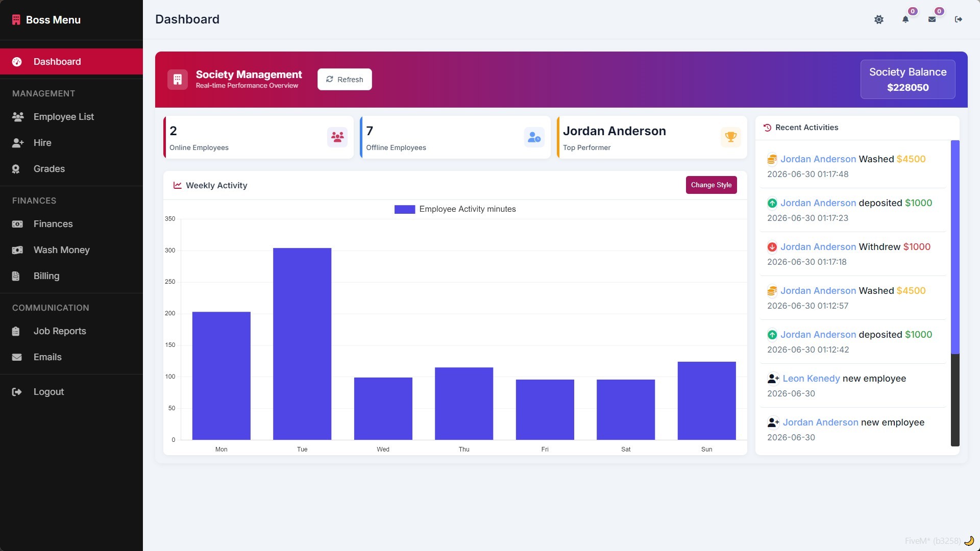Click the Society Management building icon
The image size is (980, 551).
click(x=178, y=80)
